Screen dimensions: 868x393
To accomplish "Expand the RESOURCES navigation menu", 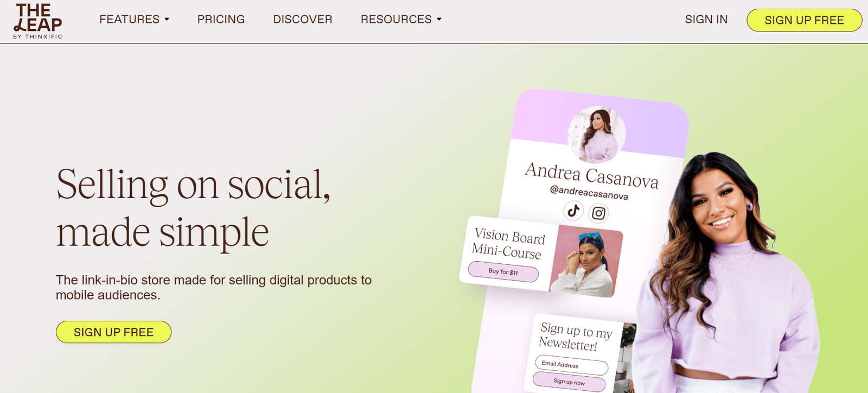I will pyautogui.click(x=396, y=20).
